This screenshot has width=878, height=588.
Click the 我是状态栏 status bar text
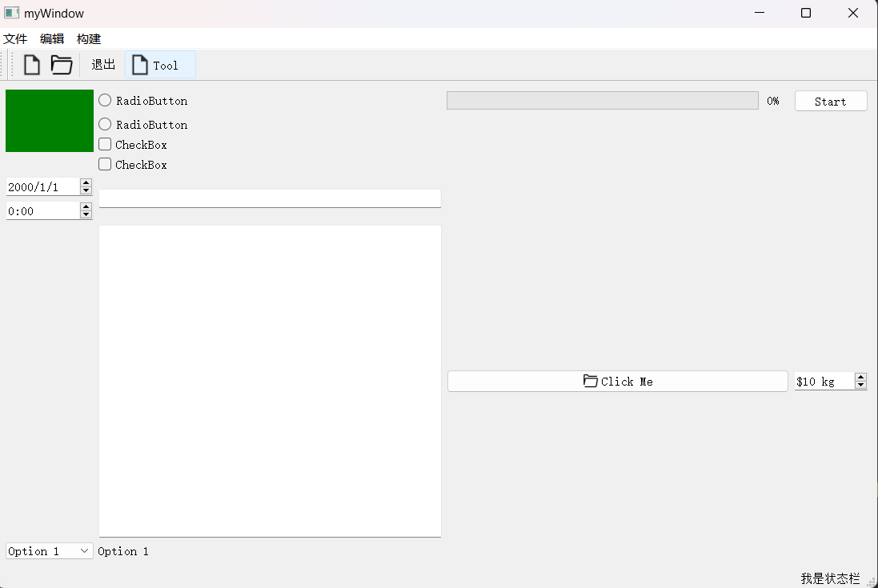830,578
